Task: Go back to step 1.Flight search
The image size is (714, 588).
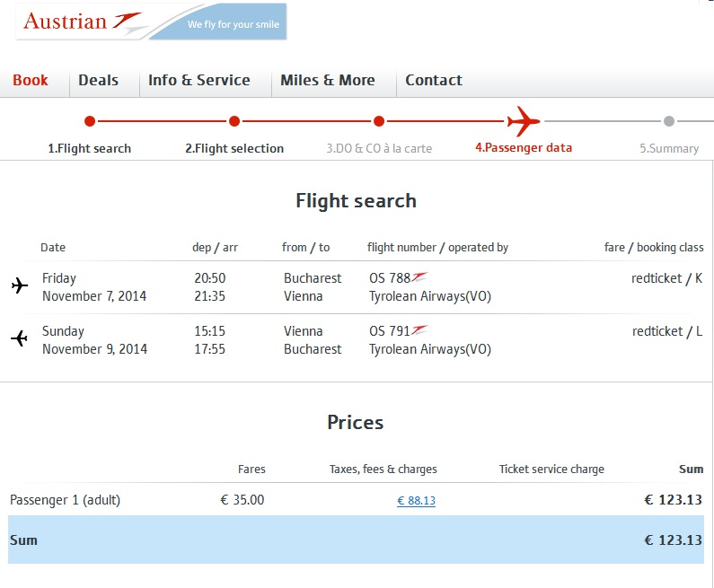Action: [x=90, y=149]
